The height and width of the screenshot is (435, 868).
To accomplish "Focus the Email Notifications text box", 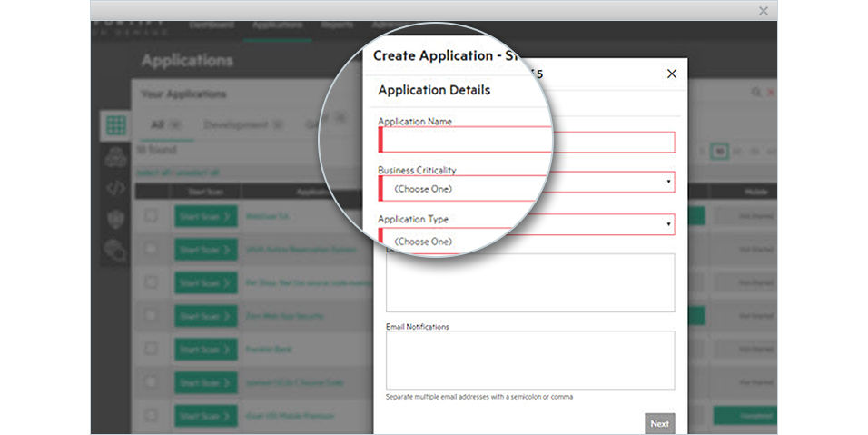I will pos(530,360).
